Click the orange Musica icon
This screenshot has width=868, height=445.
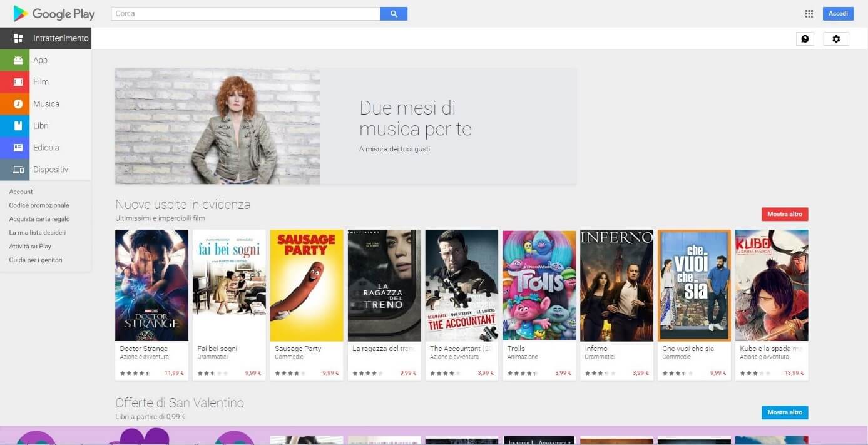click(x=18, y=104)
